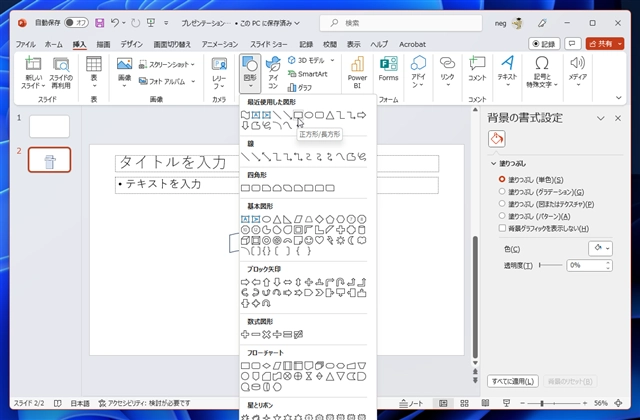The width and height of the screenshot is (640, 420).
Task: Switch to the Acrobat ribbon tab
Action: pos(412,44)
